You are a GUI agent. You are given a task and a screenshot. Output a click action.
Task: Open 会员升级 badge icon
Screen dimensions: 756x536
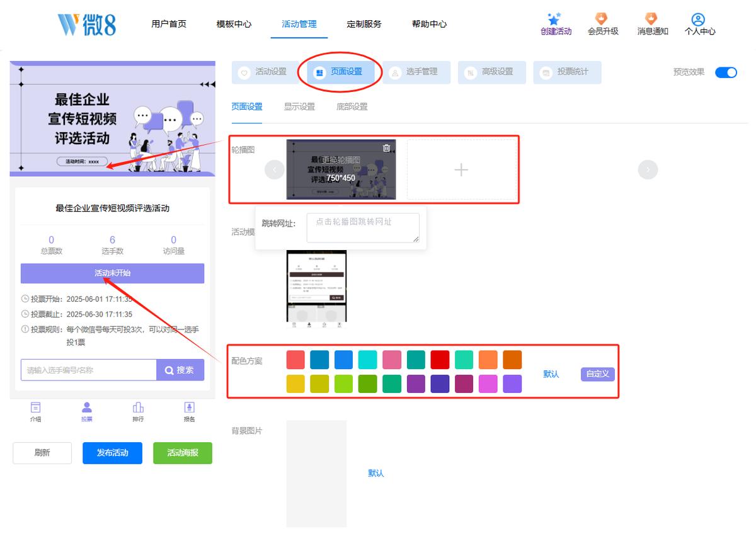[x=602, y=19]
